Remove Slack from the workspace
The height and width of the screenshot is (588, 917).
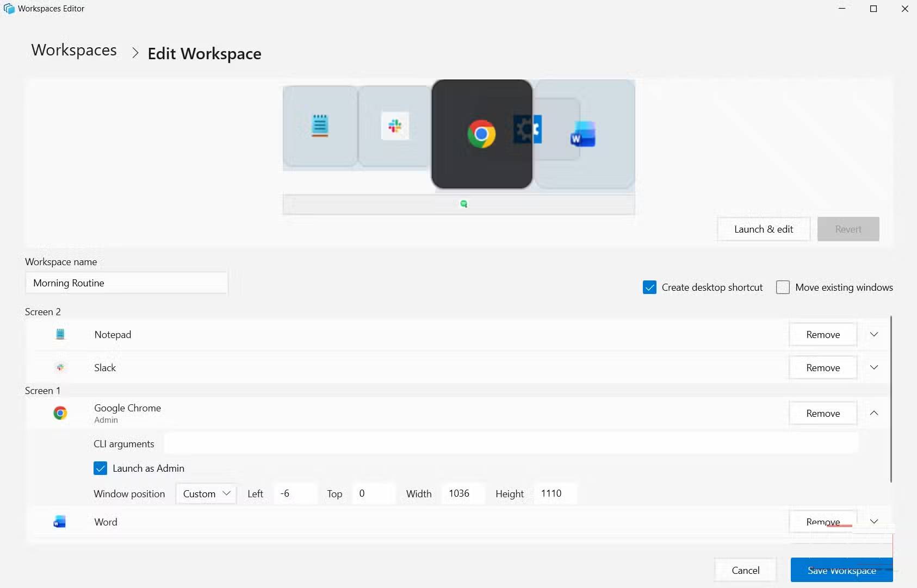coord(823,367)
